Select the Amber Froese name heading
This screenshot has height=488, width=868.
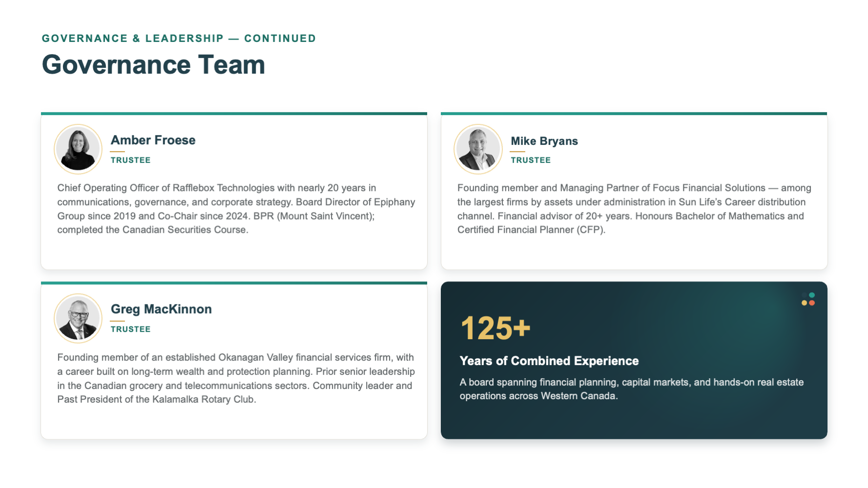(153, 140)
